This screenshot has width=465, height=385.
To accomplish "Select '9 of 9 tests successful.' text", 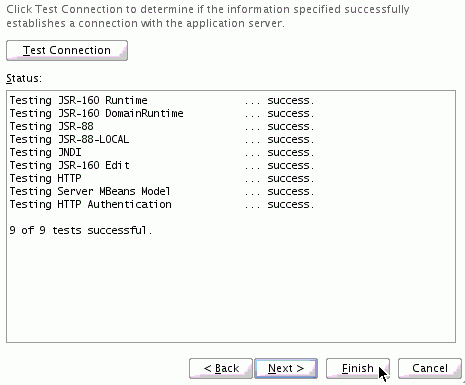I will 81,230.
